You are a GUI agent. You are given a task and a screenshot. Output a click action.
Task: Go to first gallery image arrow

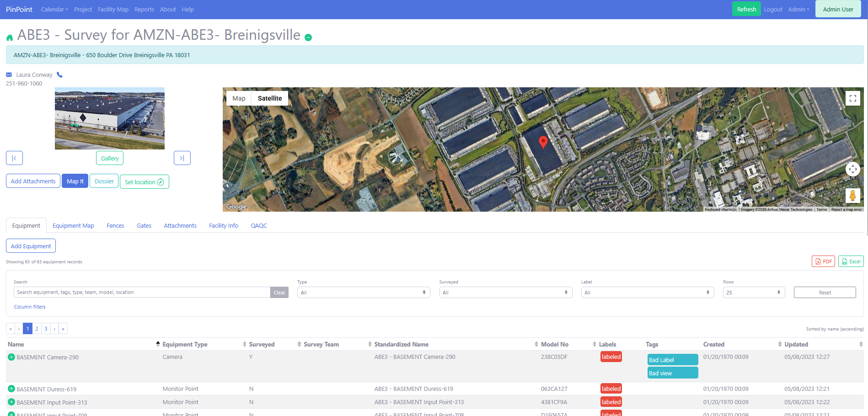coord(14,158)
